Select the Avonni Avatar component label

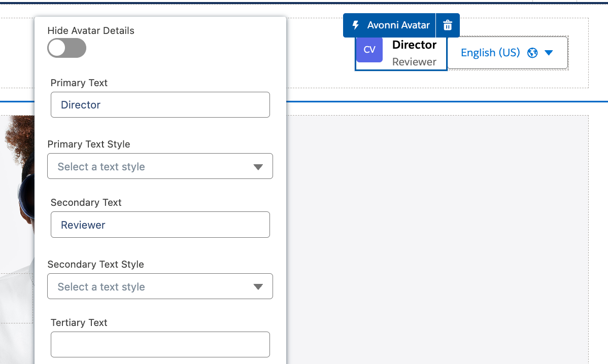(398, 25)
